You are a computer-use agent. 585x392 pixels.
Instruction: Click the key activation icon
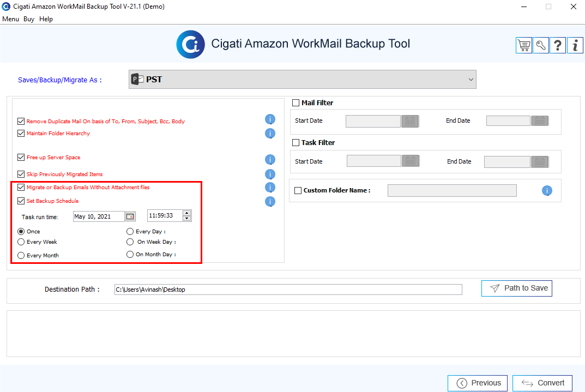[x=541, y=45]
